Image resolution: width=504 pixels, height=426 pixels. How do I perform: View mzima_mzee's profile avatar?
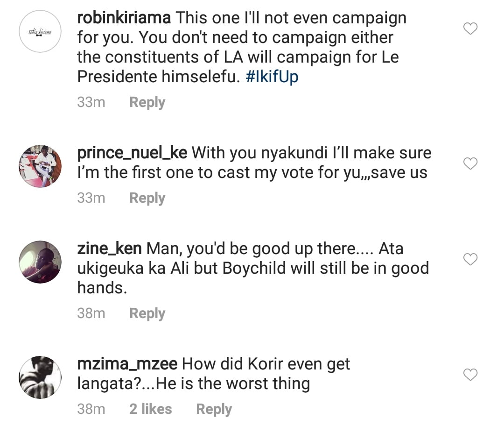[x=40, y=377]
